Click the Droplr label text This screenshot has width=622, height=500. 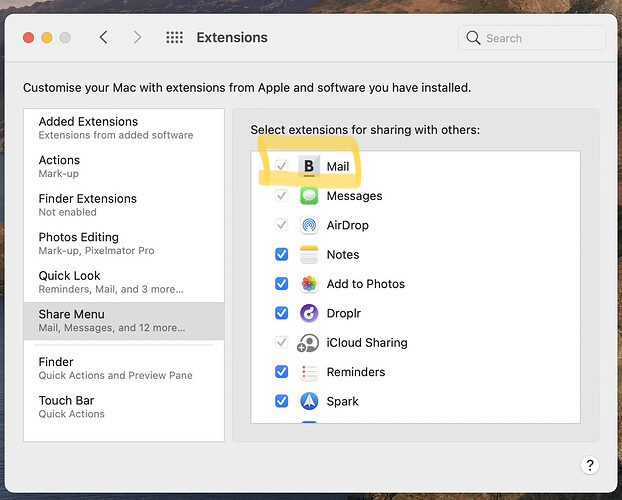344,313
